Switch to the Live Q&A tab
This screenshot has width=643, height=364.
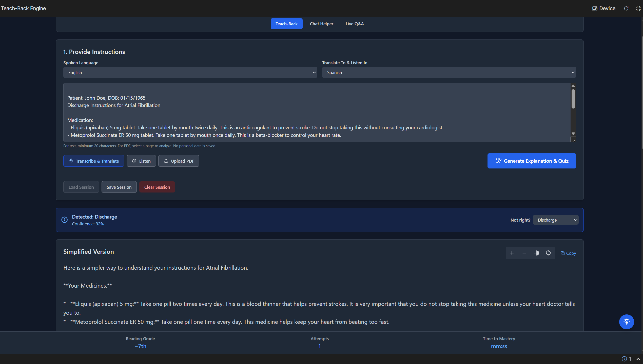pos(355,24)
